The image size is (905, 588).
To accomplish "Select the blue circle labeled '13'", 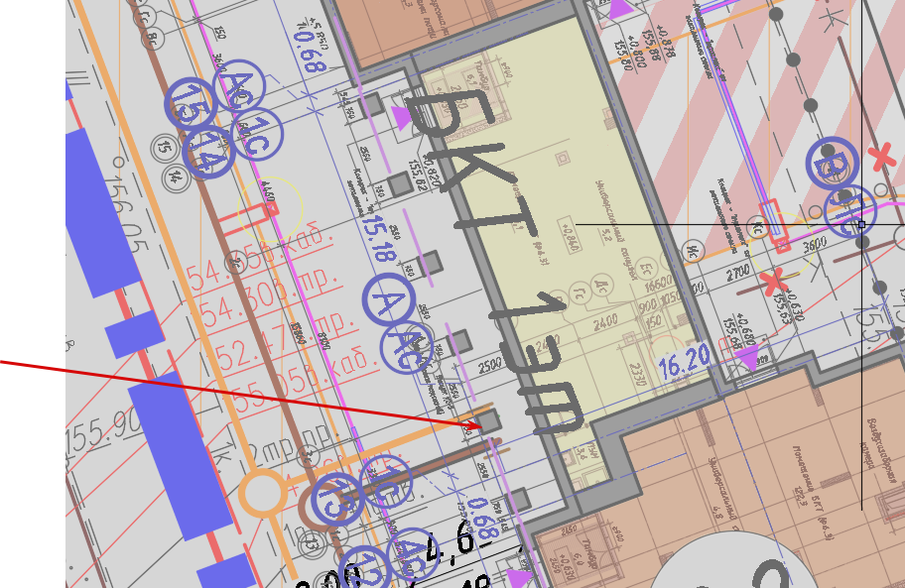I will pos(337,499).
